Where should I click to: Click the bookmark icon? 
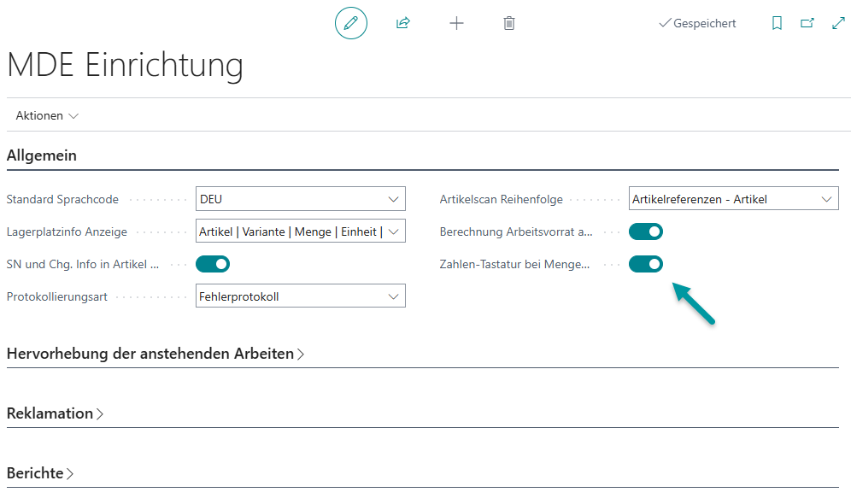(777, 23)
